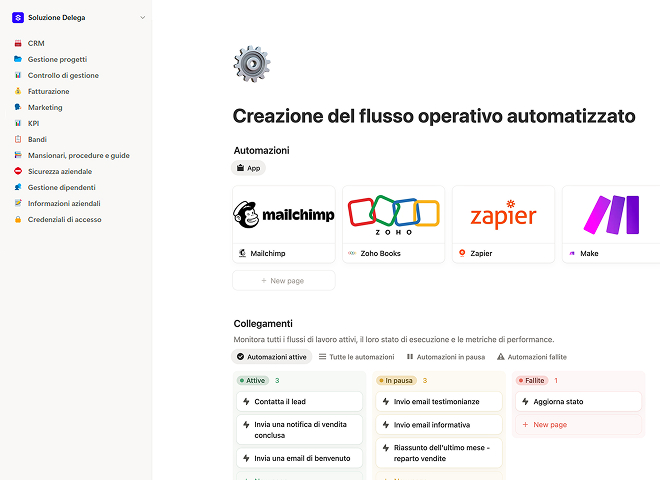660x480 pixels.
Task: Switch to Automazioni in pausa tab
Action: pos(446,357)
